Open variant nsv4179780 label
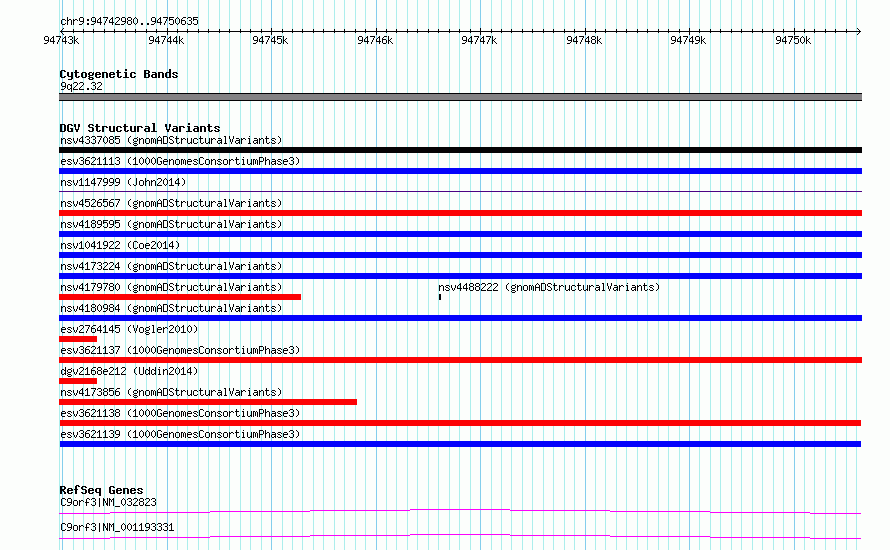The width and height of the screenshot is (890, 550). tap(171, 287)
